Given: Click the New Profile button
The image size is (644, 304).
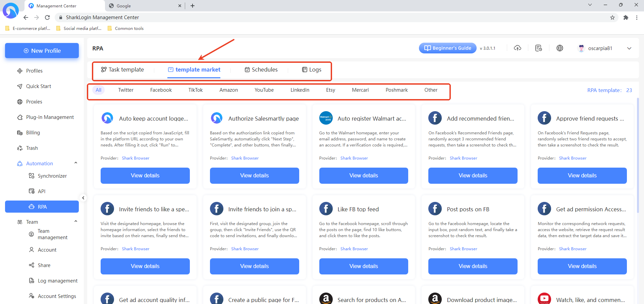Looking at the screenshot, I should (42, 51).
